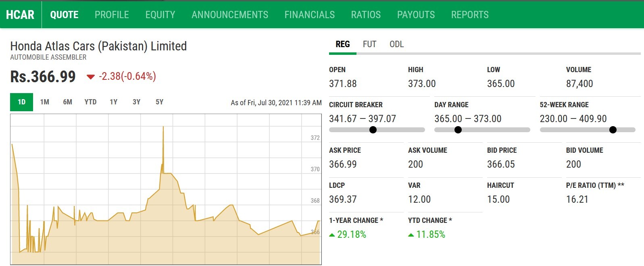This screenshot has height=266, width=644.
Task: Switch the chart to 3Y range
Action: [x=137, y=102]
